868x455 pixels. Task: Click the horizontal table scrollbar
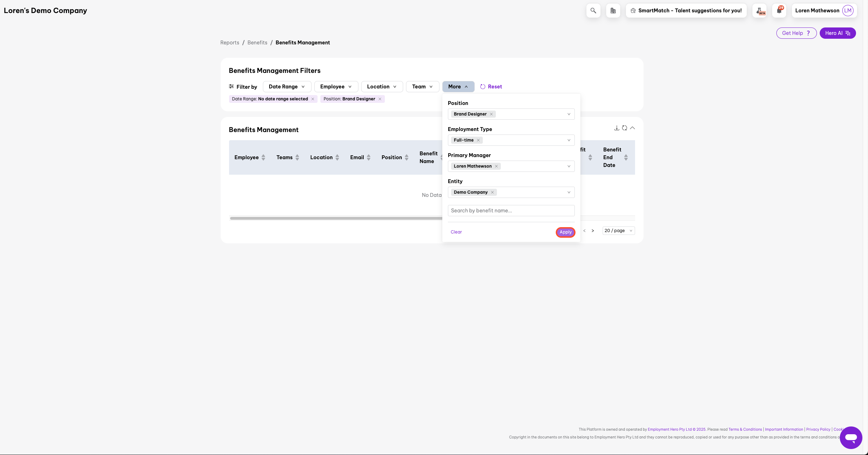(x=335, y=218)
